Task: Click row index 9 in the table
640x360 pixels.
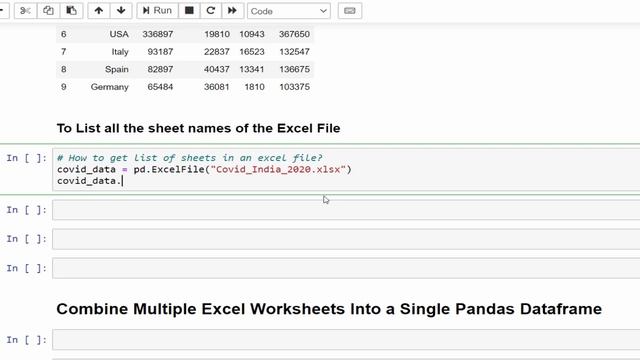Action: click(63, 87)
